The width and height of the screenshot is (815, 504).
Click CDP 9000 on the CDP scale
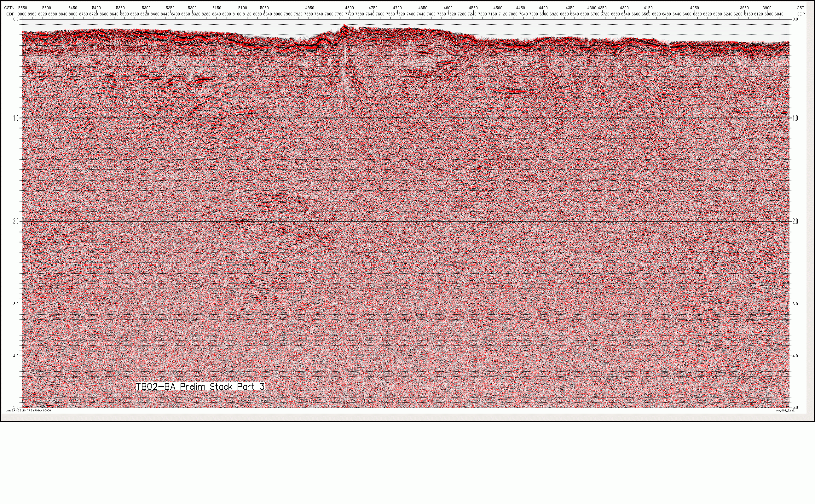coord(22,14)
